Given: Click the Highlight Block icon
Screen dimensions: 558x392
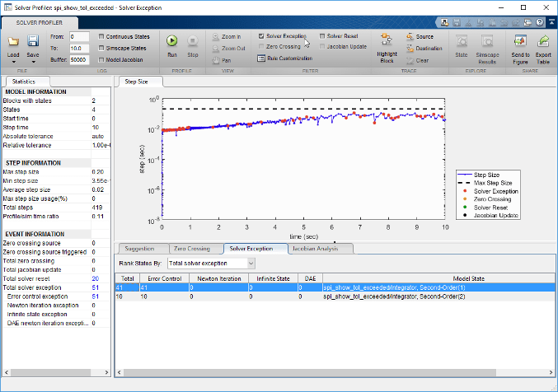Looking at the screenshot, I should pos(387,40).
